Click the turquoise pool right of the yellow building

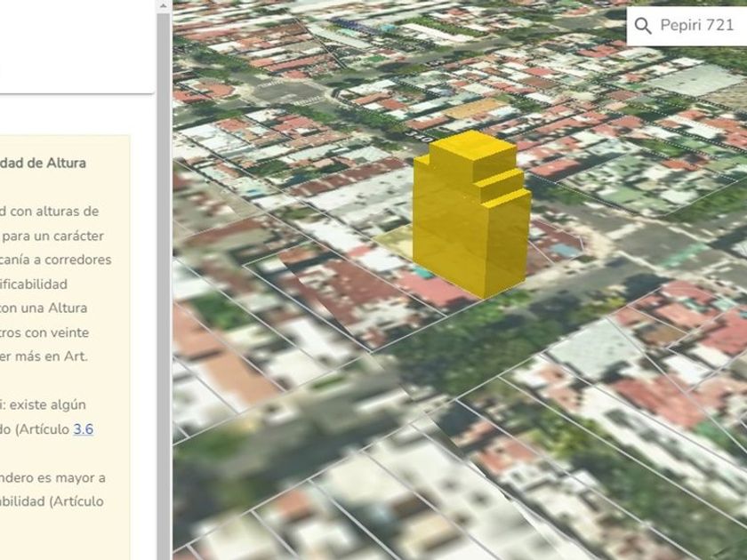[564, 251]
